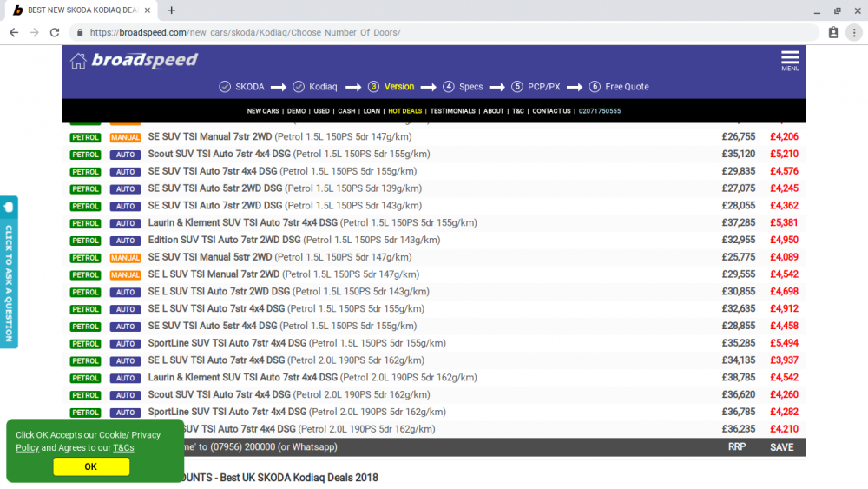Select Laurin & Klement 2.0L 190PS version
The image size is (868, 489).
click(312, 377)
